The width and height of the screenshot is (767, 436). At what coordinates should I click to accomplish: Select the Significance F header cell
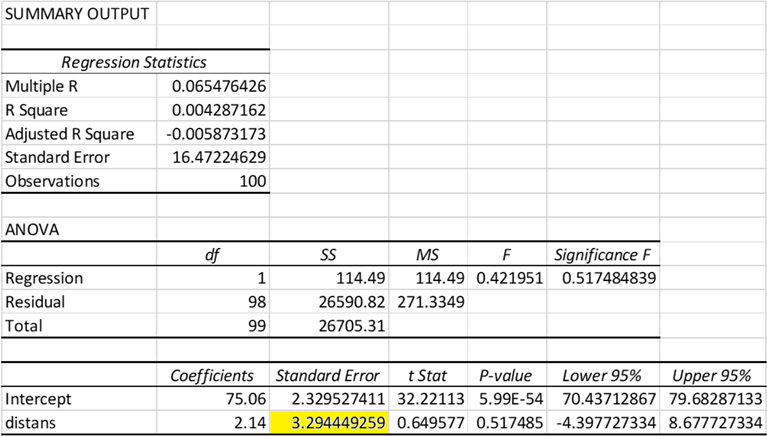[599, 254]
